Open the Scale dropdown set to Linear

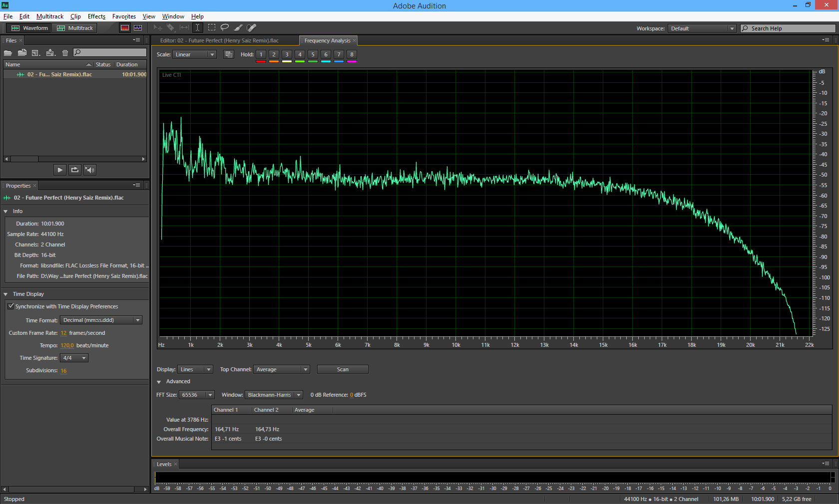pyautogui.click(x=194, y=54)
